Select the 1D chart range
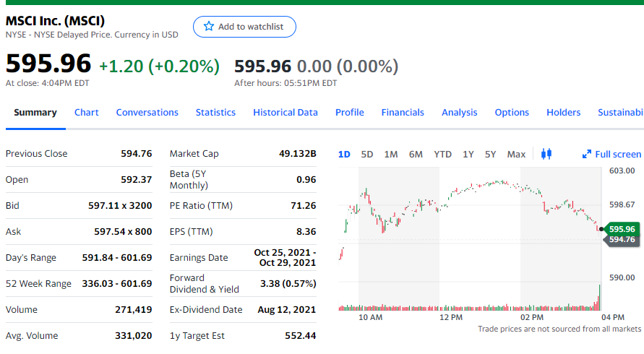Screen dimensions: 644x354 click(x=344, y=155)
